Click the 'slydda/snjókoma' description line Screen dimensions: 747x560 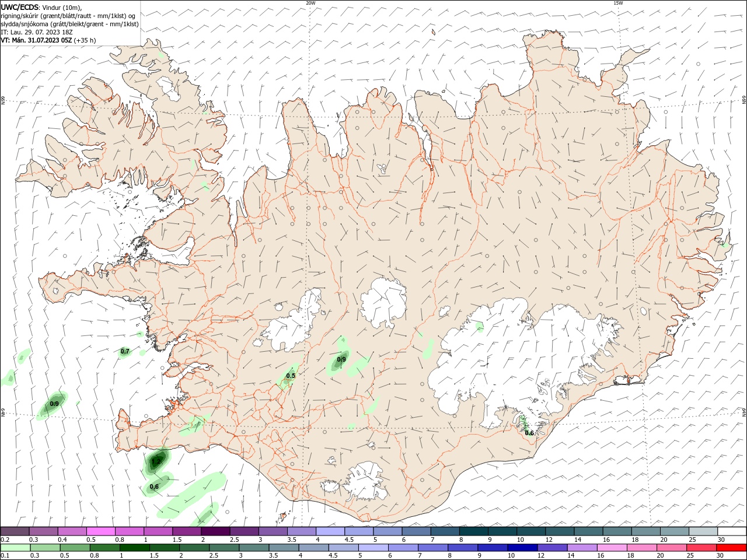point(69,24)
